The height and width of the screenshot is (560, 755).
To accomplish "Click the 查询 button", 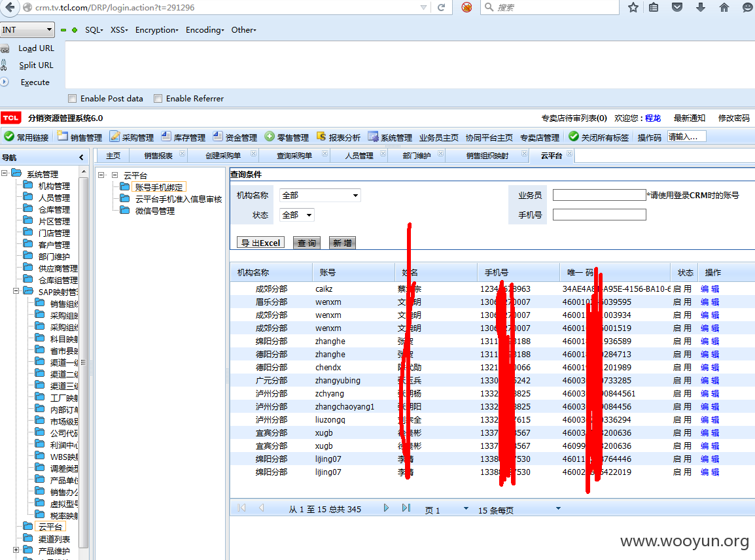I will [307, 243].
